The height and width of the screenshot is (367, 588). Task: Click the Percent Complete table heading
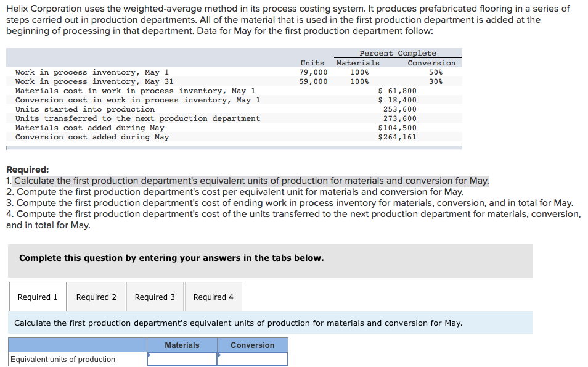[x=398, y=53]
